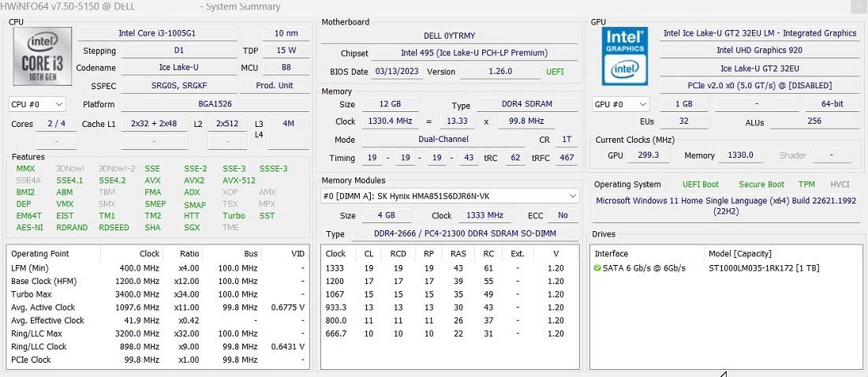Click the SGX feature label

(192, 227)
